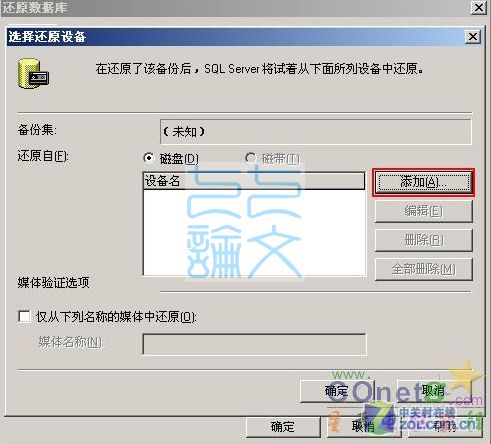The height and width of the screenshot is (444, 491).
Task: Click the 还原自(E) label
Action: [43, 156]
